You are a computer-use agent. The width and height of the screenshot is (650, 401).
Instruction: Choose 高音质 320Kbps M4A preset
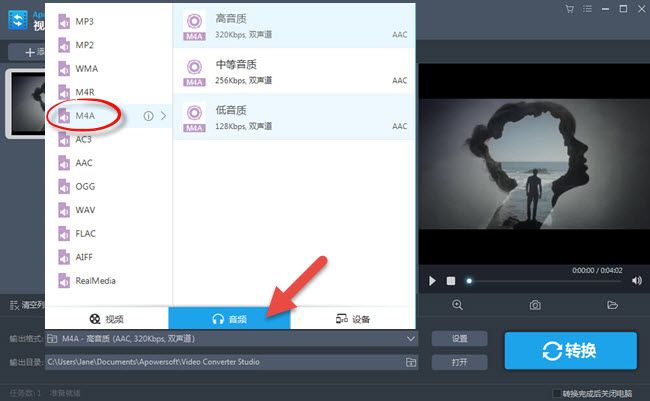(x=294, y=26)
